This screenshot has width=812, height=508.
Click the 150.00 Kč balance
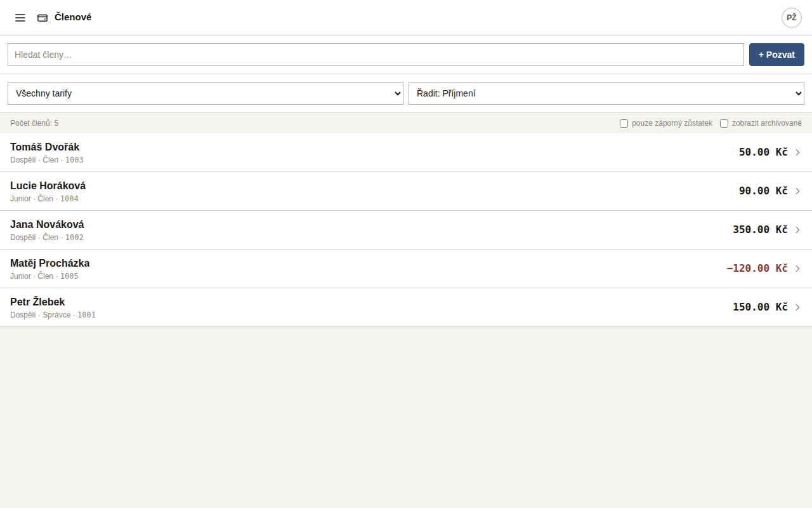coord(760,307)
